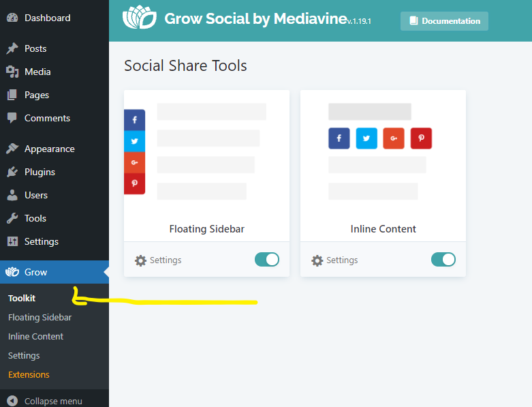Click the Floating Sidebar card title

tap(206, 229)
